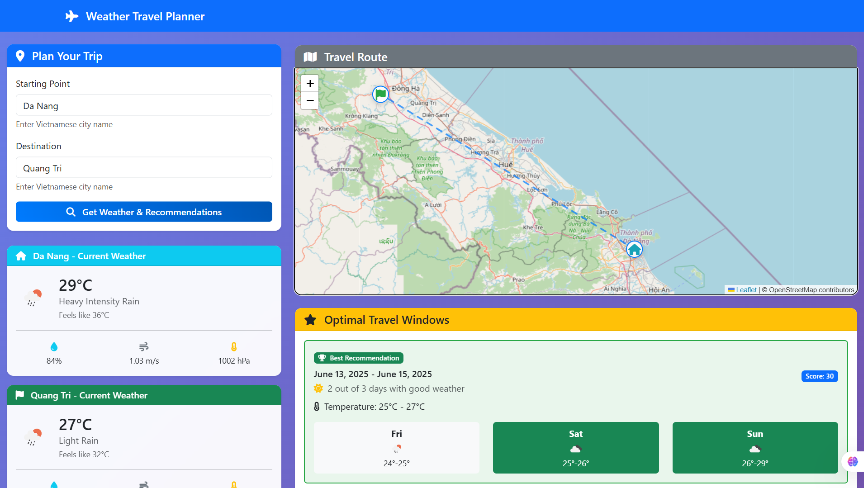Focus the Destination input with Quang Tri
Screen dimensions: 868x488
[x=144, y=168]
